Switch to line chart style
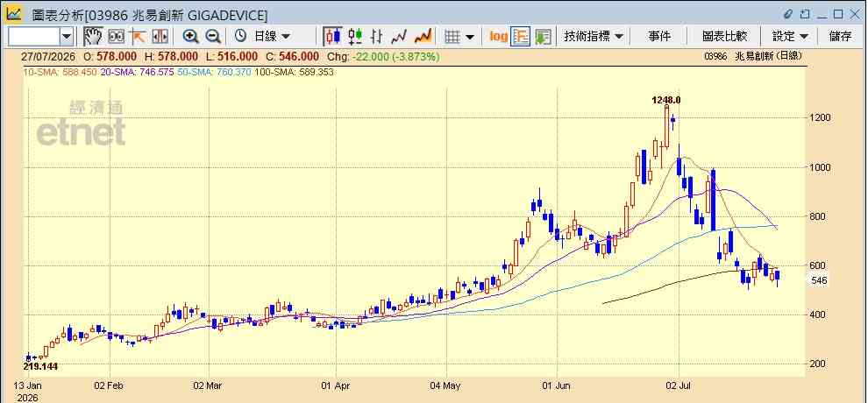 tap(399, 37)
